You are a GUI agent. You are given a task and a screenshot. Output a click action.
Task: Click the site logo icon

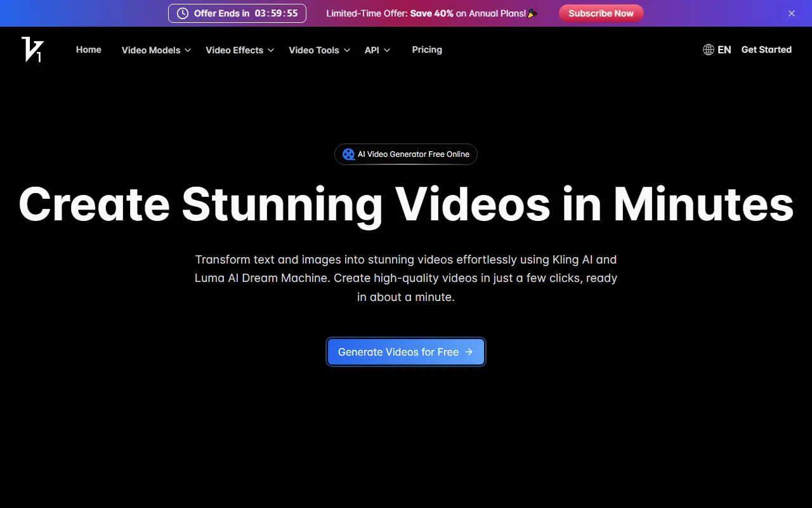click(32, 50)
